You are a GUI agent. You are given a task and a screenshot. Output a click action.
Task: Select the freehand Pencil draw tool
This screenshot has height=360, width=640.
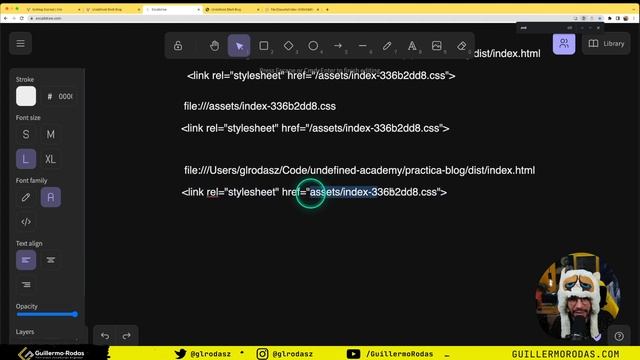pyautogui.click(x=387, y=46)
